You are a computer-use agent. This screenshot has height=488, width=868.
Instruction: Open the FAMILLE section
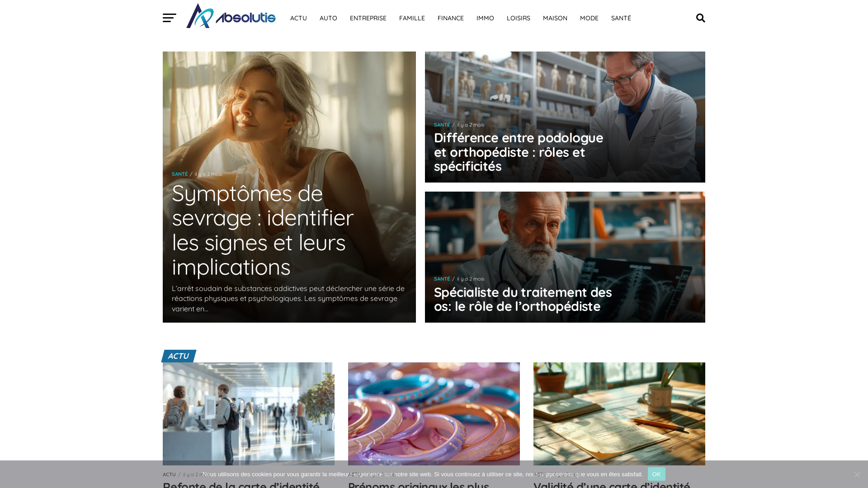tap(412, 18)
